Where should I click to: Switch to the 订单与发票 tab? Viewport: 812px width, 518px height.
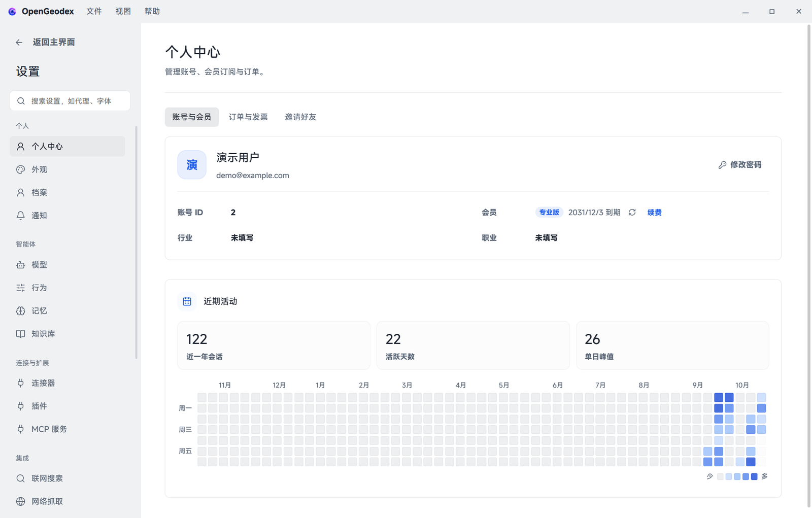248,117
